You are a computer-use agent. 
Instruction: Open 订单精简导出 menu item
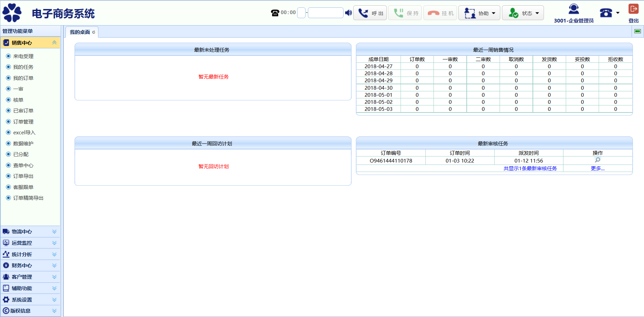pos(28,198)
